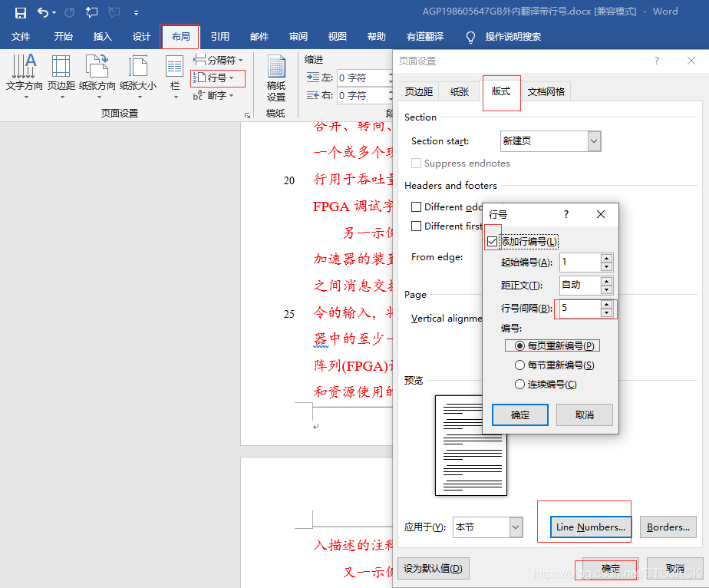Screen dimensions: 709x588
Task: Toggle the Different first checkbox
Action: point(416,226)
